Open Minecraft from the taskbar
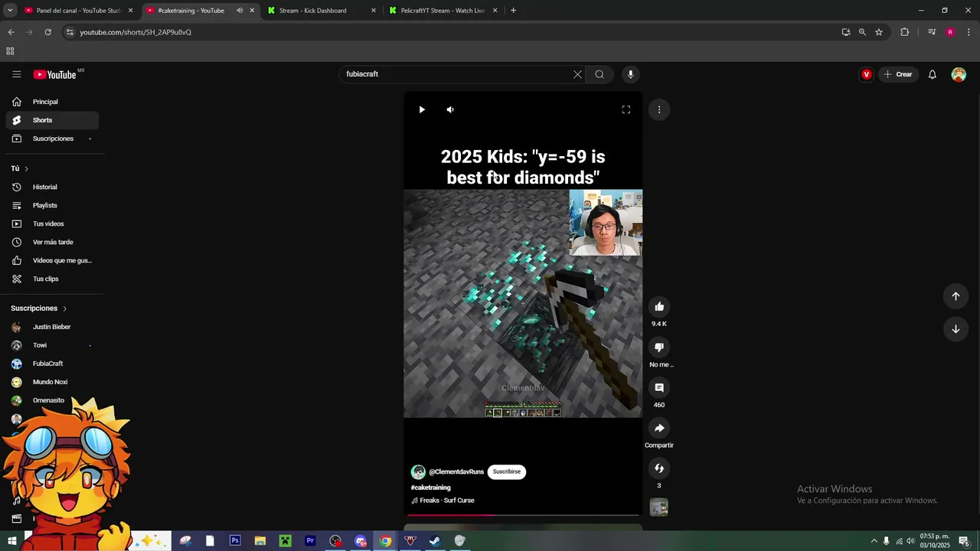The width and height of the screenshot is (980, 551). [285, 541]
